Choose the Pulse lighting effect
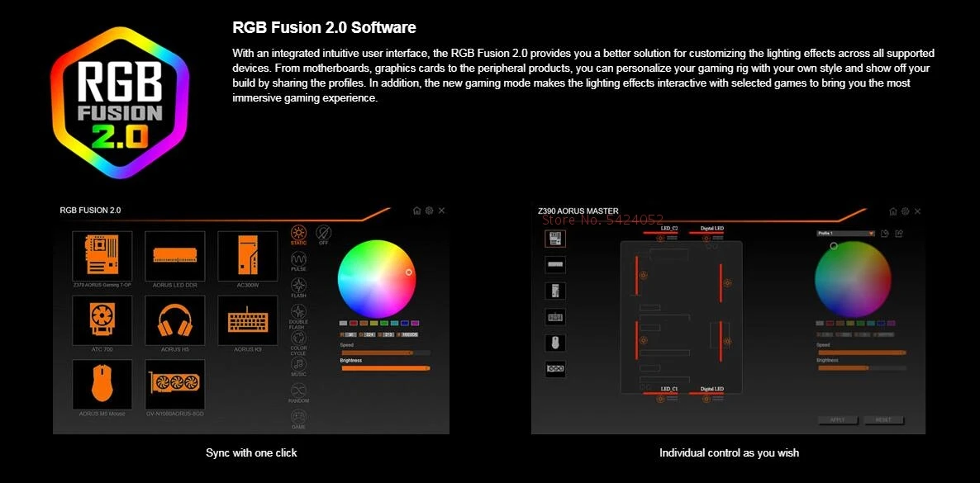 click(x=299, y=261)
